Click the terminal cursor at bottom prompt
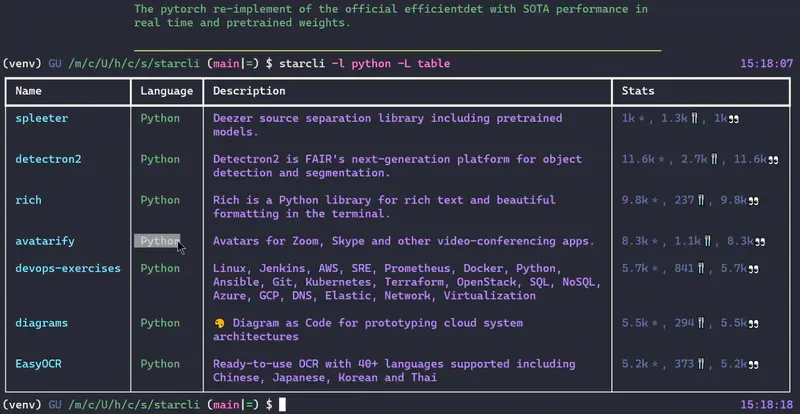 [283, 404]
